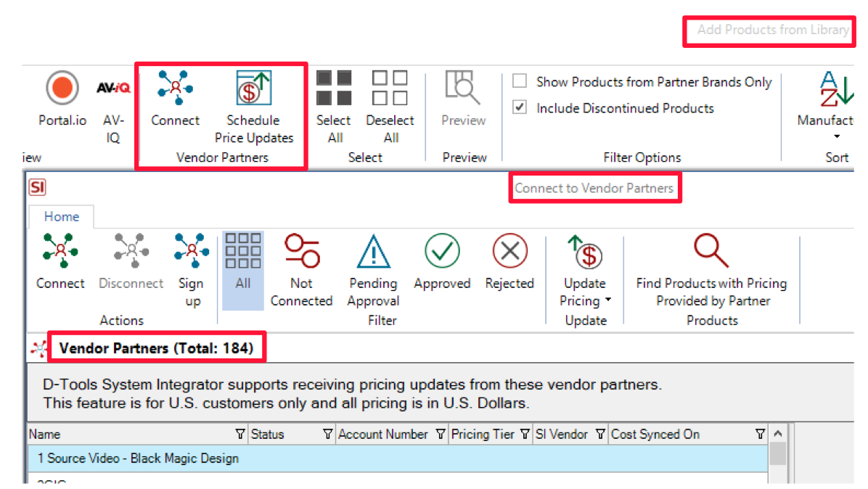Filter by Pending Approval vendors
The width and height of the screenshot is (868, 489).
point(374,251)
